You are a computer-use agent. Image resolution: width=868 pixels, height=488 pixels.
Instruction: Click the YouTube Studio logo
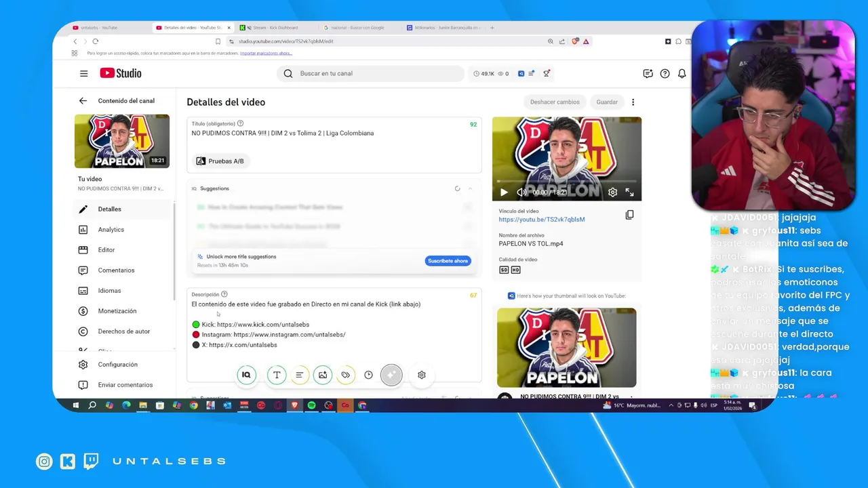coord(121,73)
